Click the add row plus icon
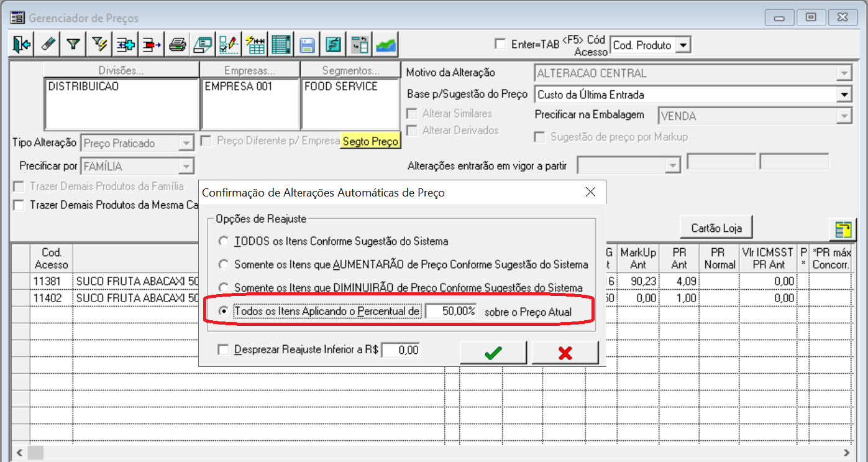The height and width of the screenshot is (462, 868). pos(126,45)
